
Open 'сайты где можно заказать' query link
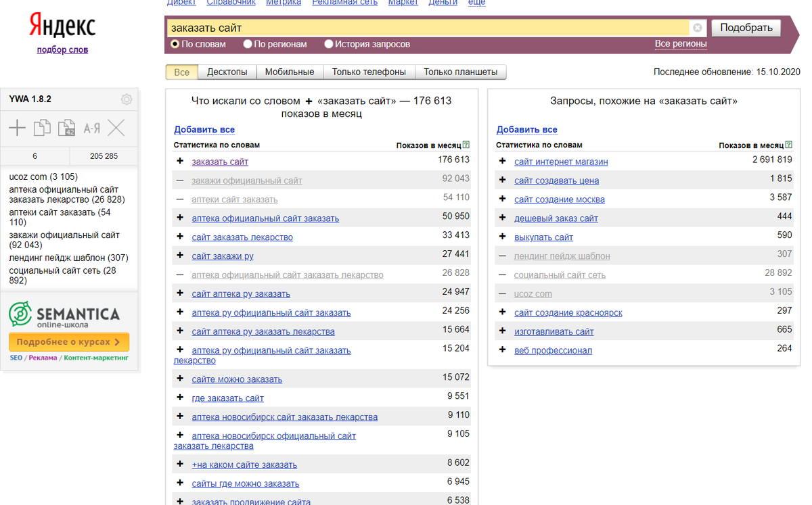pyautogui.click(x=246, y=483)
